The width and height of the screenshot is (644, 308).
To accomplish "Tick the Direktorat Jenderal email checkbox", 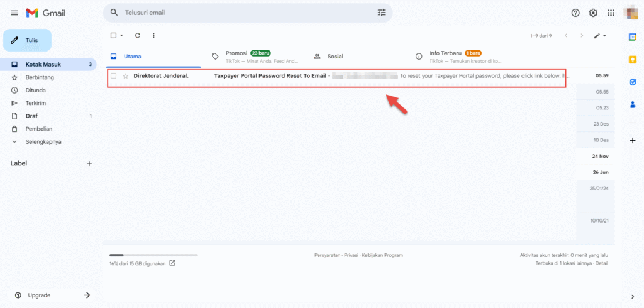I will coord(114,76).
